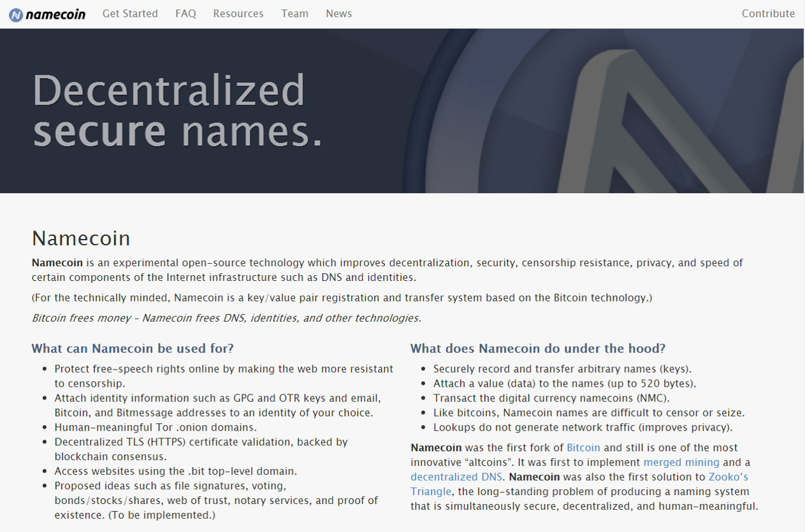Click the italic 'Bitcoin frees money' tagline
This screenshot has height=532, width=805.
pos(226,318)
